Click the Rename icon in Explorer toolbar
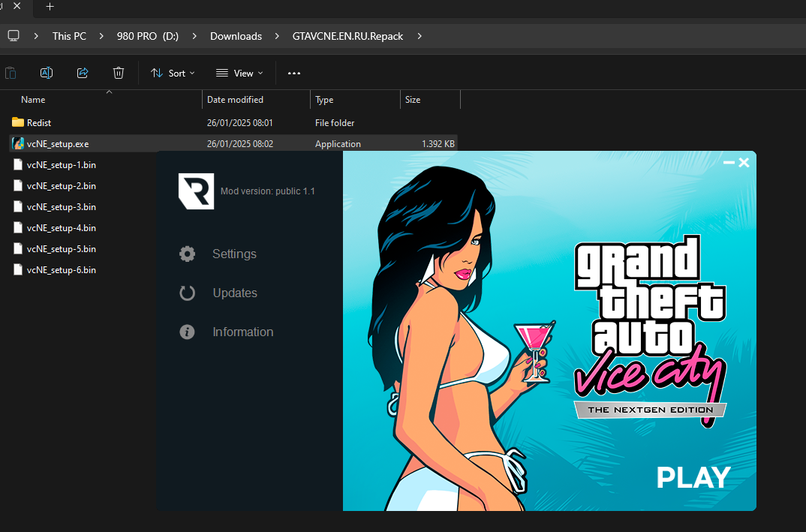This screenshot has height=532, width=806. coord(47,73)
